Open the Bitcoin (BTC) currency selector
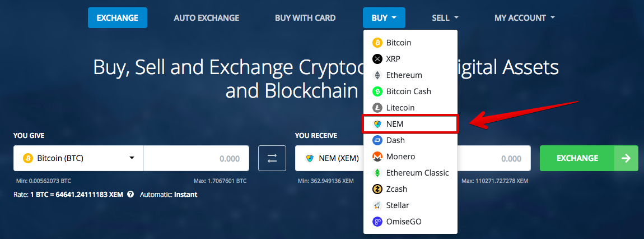The width and height of the screenshot is (644, 239). coord(78,158)
